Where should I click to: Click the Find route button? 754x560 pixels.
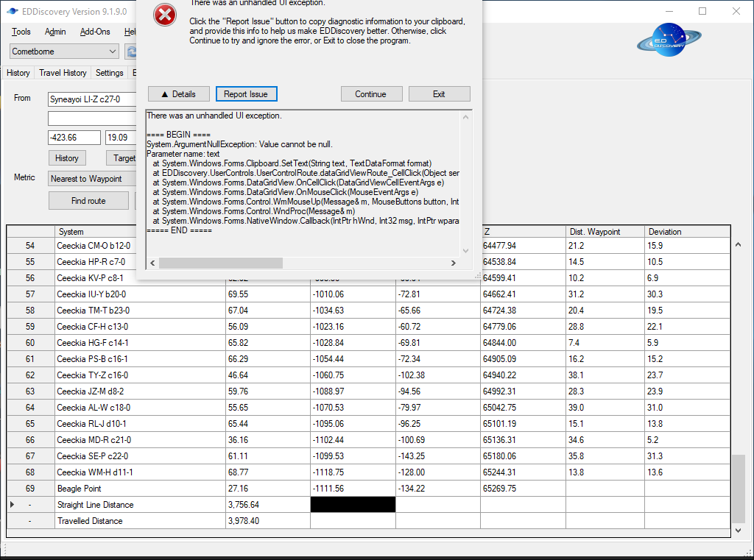coord(88,200)
